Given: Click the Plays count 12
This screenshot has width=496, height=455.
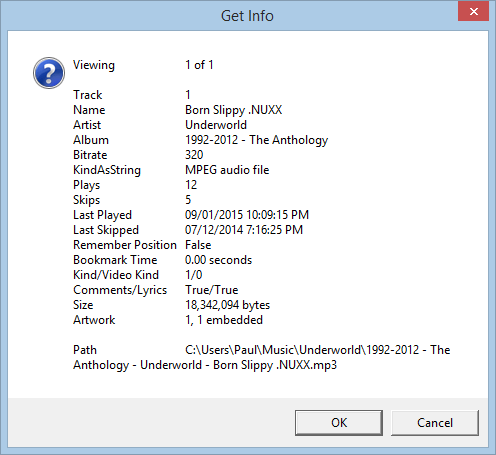Looking at the screenshot, I should (x=191, y=185).
